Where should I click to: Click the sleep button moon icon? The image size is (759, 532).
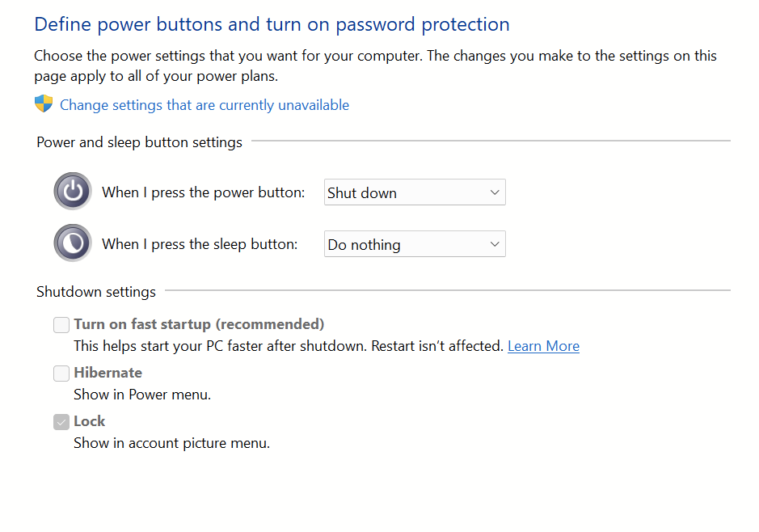pyautogui.click(x=73, y=243)
